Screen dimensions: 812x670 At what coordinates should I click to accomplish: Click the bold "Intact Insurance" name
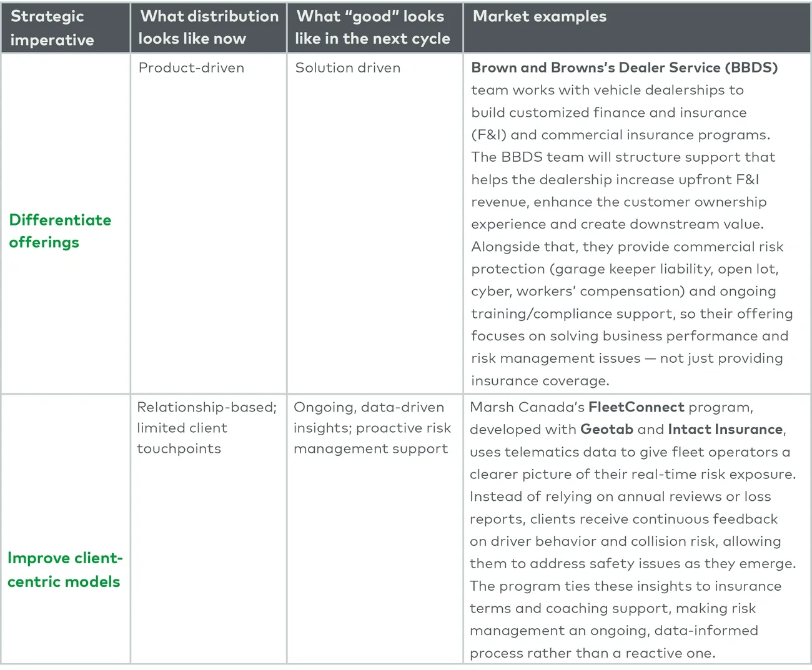pyautogui.click(x=725, y=430)
